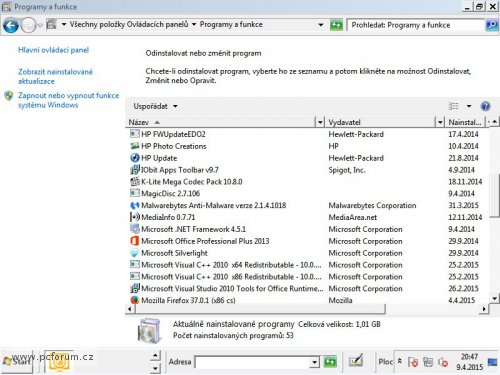
Task: Click the HP Update icon
Action: pos(135,158)
